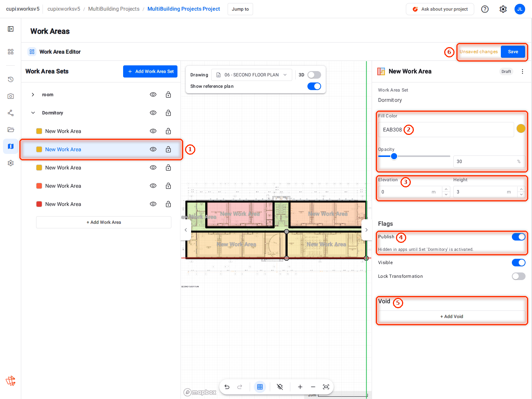Viewport: 532px width, 399px height.
Task: Go to MultiBuilding Projects breadcrumb
Action: click(114, 9)
